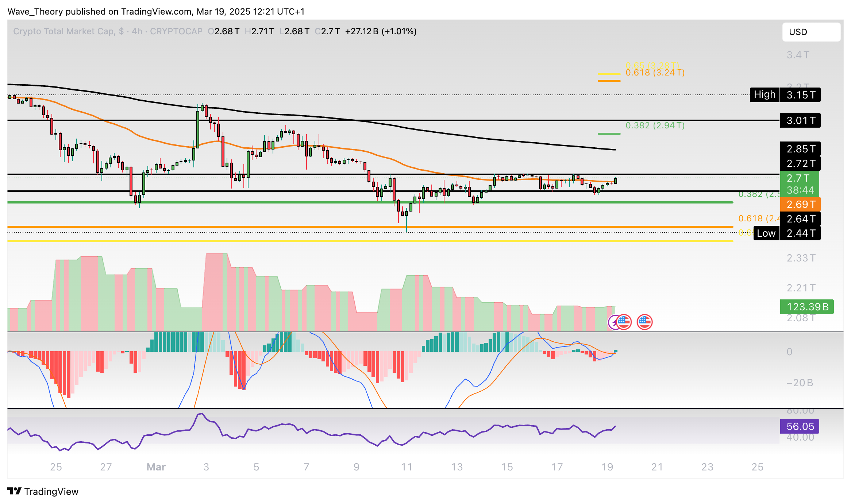Click the Mar label on the date axis

click(156, 466)
